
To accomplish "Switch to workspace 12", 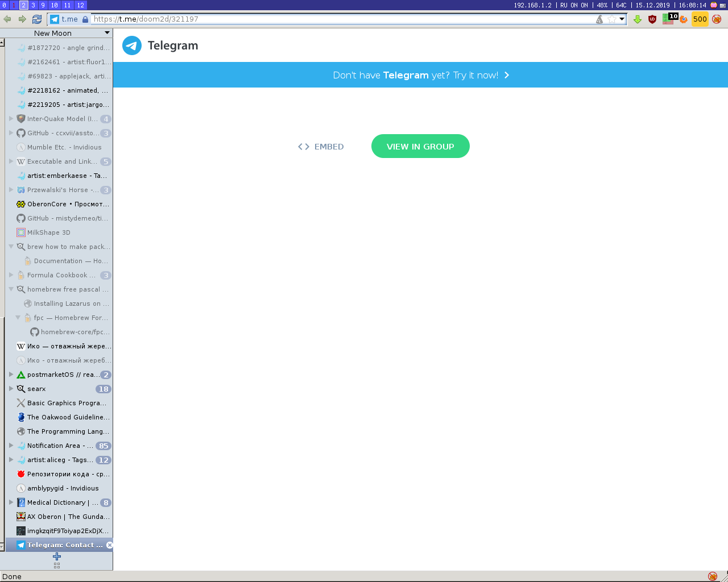I will pos(80,5).
